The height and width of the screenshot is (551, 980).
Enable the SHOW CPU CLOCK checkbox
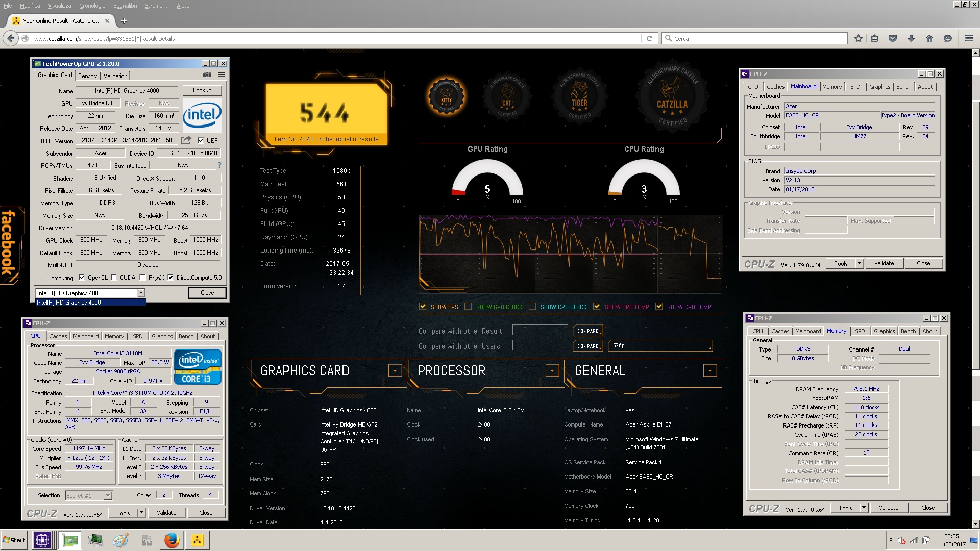(x=532, y=307)
